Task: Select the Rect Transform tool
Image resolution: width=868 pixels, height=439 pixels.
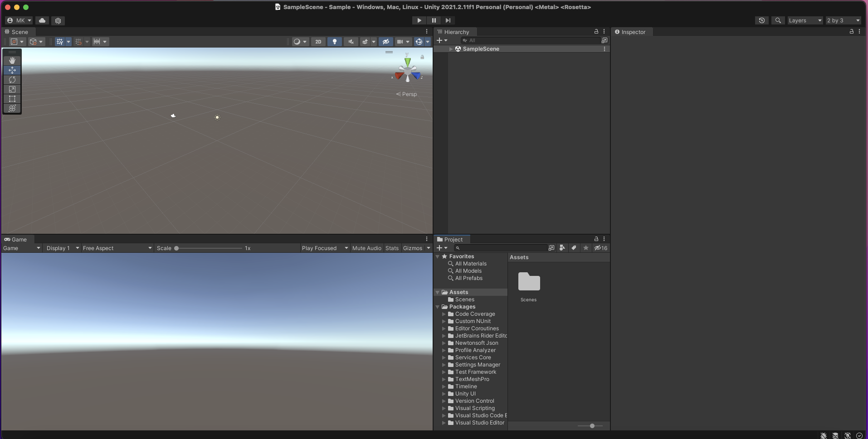Action: coord(12,99)
